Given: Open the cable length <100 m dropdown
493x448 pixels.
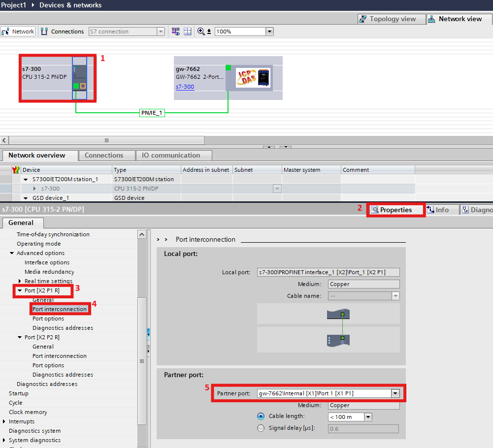Looking at the screenshot, I should (x=368, y=417).
